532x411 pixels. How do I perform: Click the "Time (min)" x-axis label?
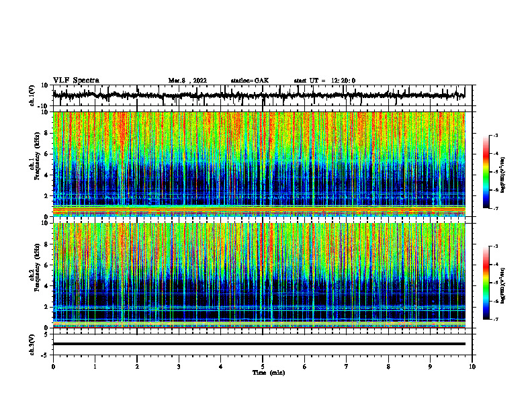tap(269, 373)
